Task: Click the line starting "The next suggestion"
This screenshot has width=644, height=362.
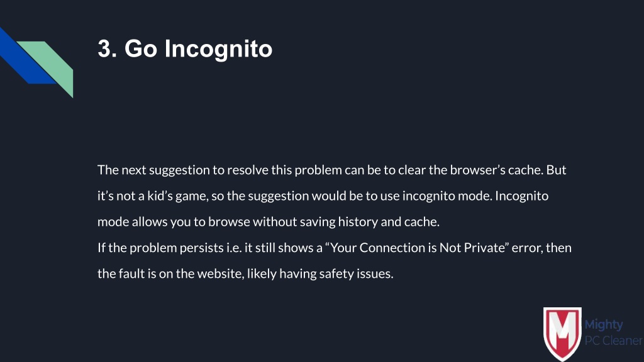Action: 331,170
